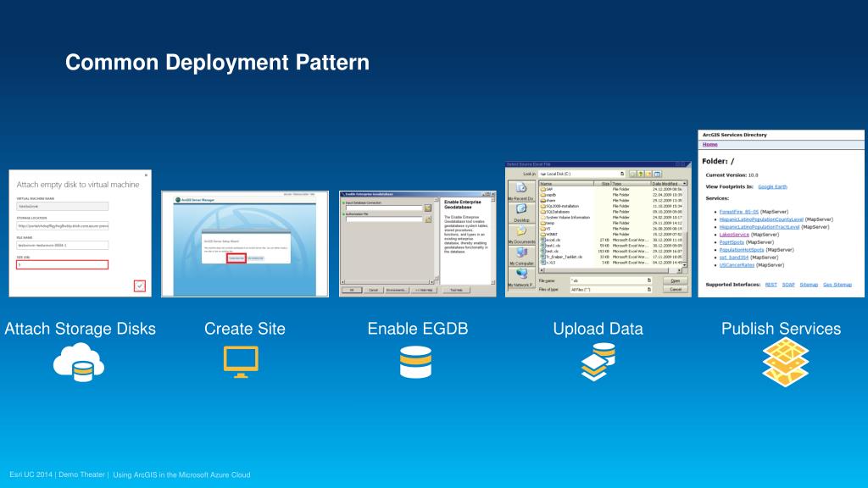Sort by the Date Modified column

pyautogui.click(x=669, y=183)
